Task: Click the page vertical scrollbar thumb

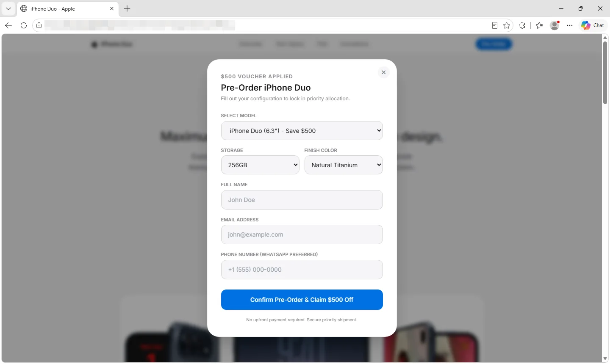Action: point(605,72)
